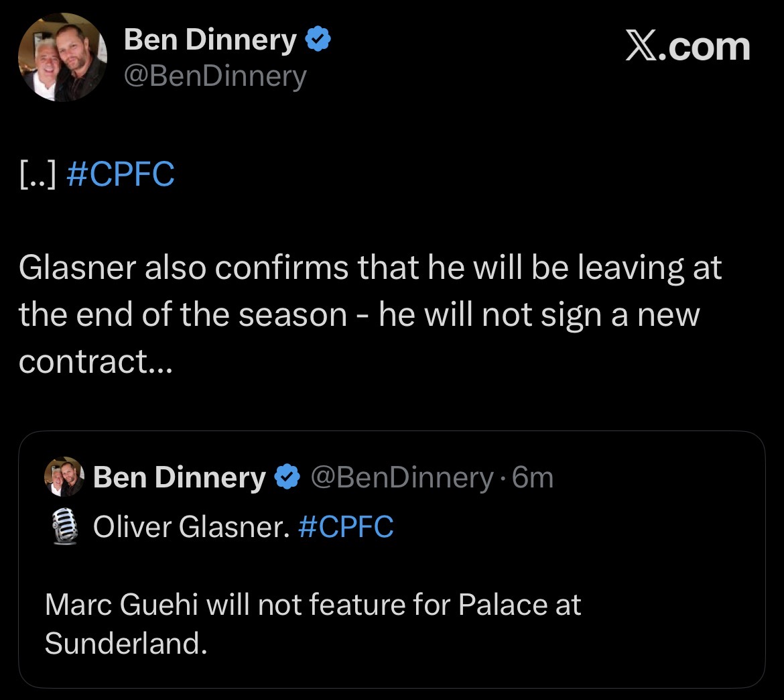Click the Marc Guehi Sunderland quoted text
The width and height of the screenshot is (784, 700).
pos(312,624)
